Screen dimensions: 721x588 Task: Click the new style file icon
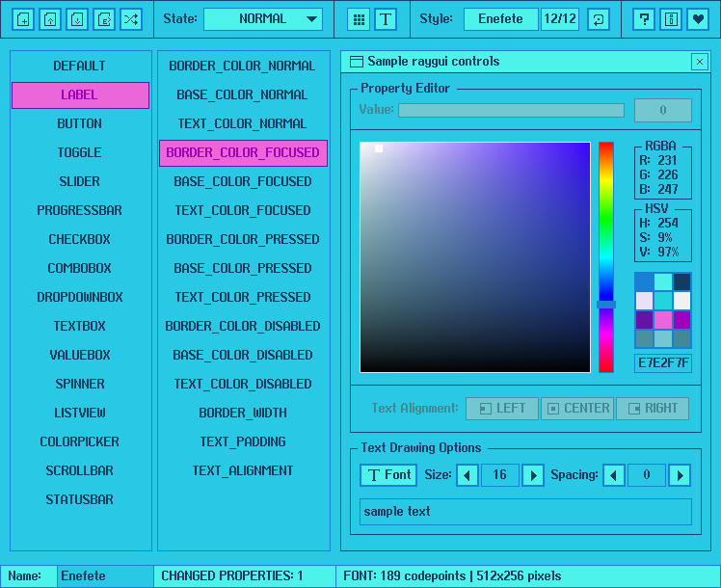coord(22,19)
